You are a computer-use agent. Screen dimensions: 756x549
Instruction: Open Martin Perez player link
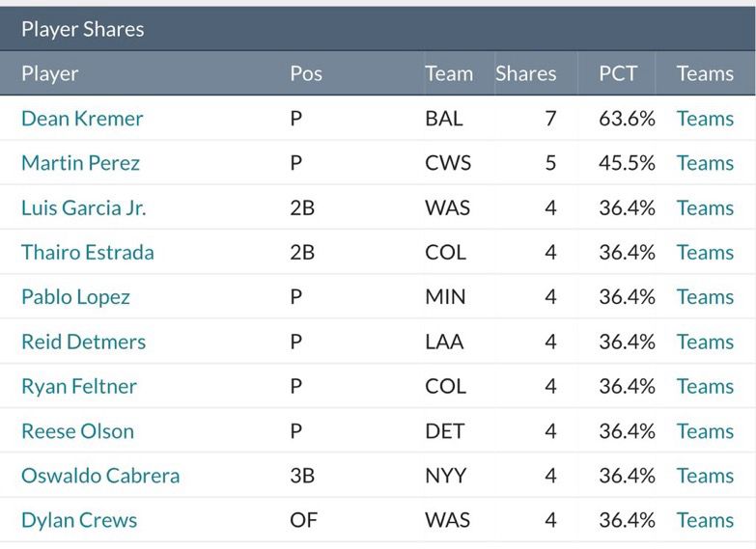click(80, 163)
